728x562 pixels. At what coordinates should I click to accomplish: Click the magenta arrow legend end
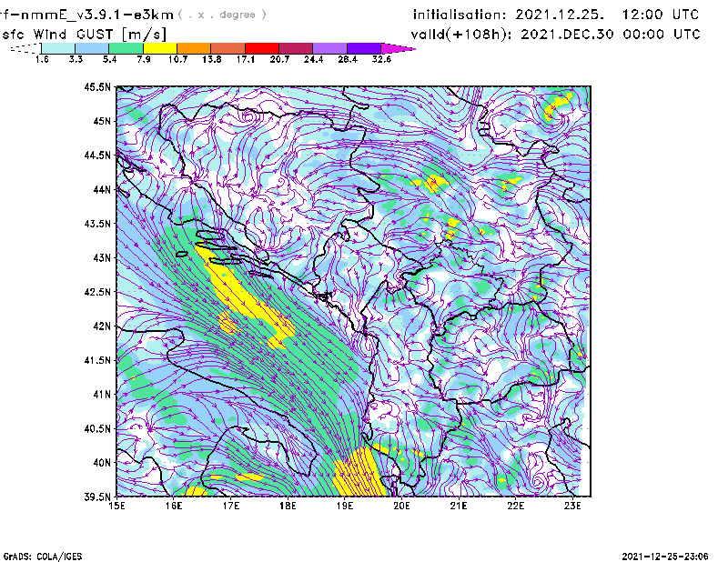click(x=397, y=48)
